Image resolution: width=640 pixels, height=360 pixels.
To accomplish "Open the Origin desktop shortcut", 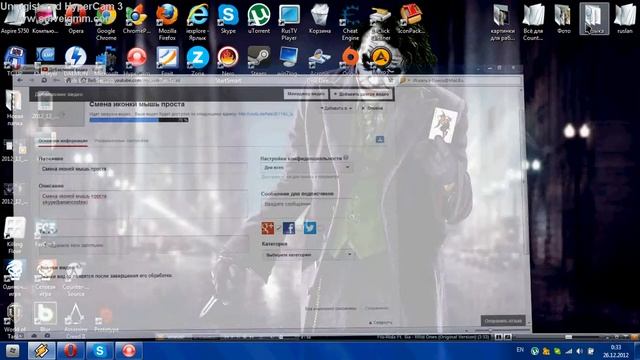I will coord(350,60).
